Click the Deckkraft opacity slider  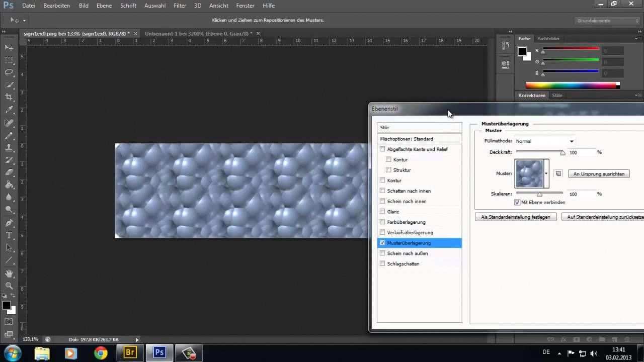pos(539,151)
